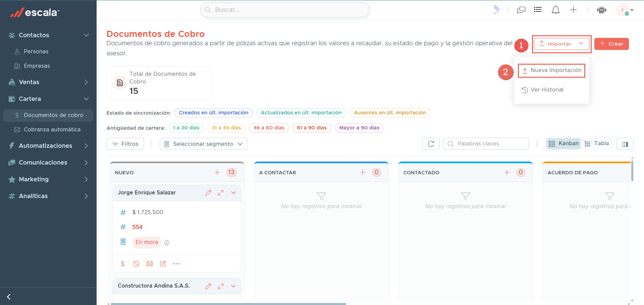Toggle the 31 a 45 días filter
Image resolution: width=644 pixels, height=305 pixels.
tap(226, 128)
